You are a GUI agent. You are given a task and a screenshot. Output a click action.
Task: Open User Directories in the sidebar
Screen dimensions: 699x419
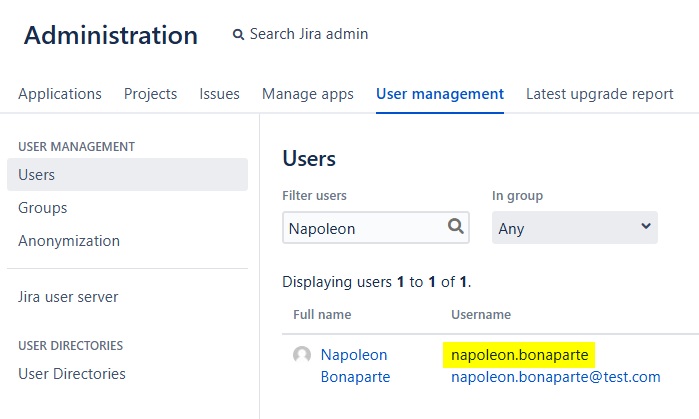click(x=72, y=374)
